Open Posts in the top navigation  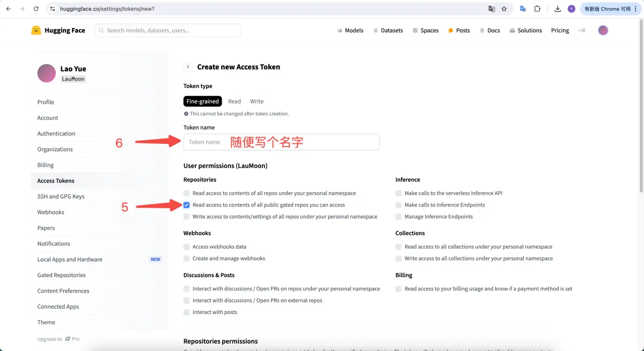[x=459, y=31]
